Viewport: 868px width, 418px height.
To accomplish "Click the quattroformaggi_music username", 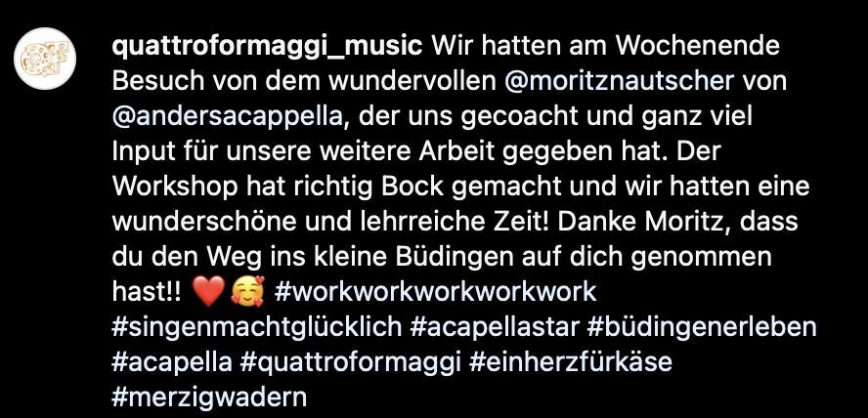I will [268, 47].
